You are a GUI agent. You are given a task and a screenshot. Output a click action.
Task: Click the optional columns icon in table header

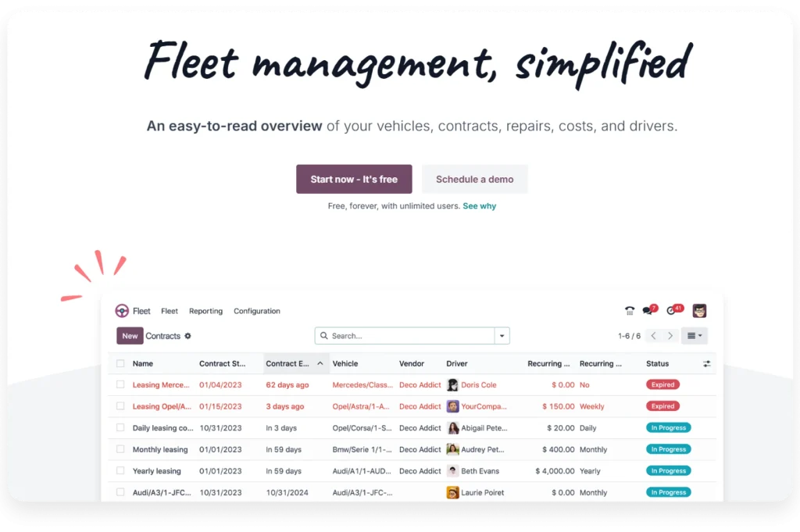(707, 363)
